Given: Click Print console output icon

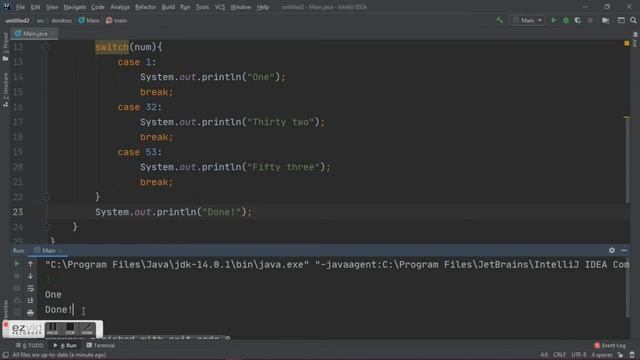Looking at the screenshot, I should (30, 313).
